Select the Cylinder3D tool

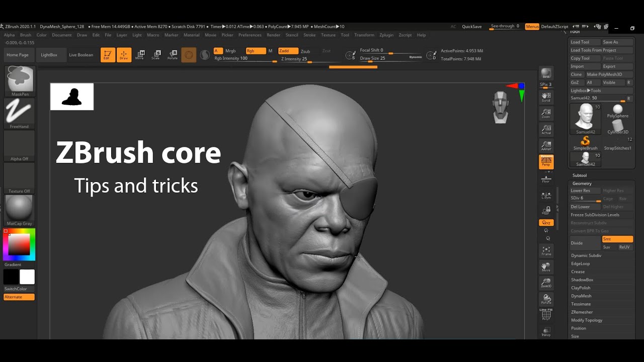pyautogui.click(x=618, y=127)
